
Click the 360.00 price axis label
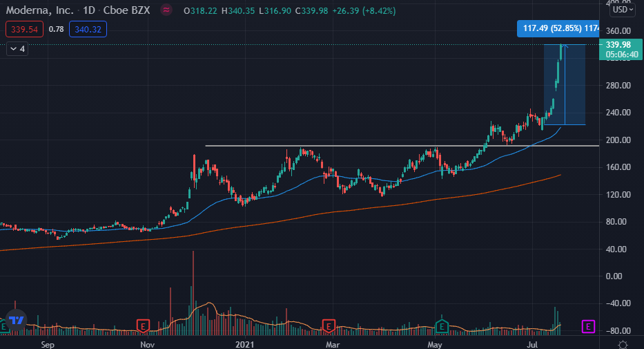point(618,31)
